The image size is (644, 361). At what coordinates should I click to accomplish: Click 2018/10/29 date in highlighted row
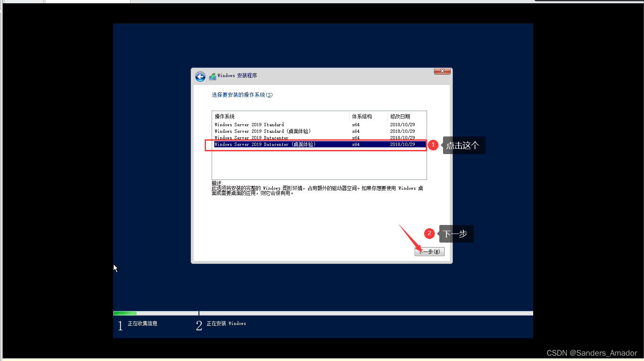(402, 144)
